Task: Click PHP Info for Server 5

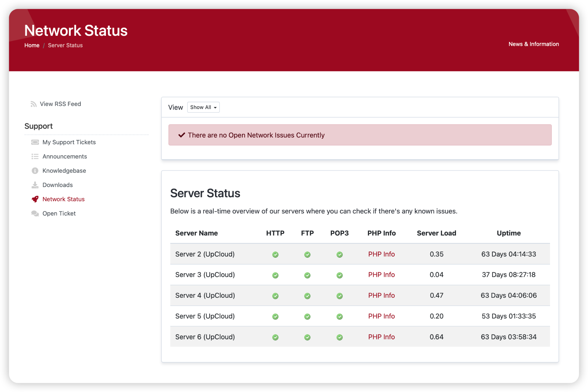Action: pyautogui.click(x=381, y=316)
